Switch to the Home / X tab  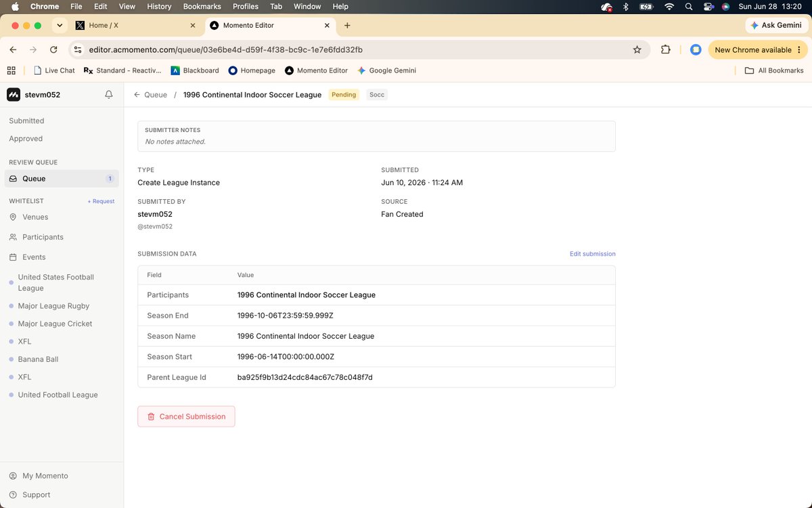tap(135, 26)
